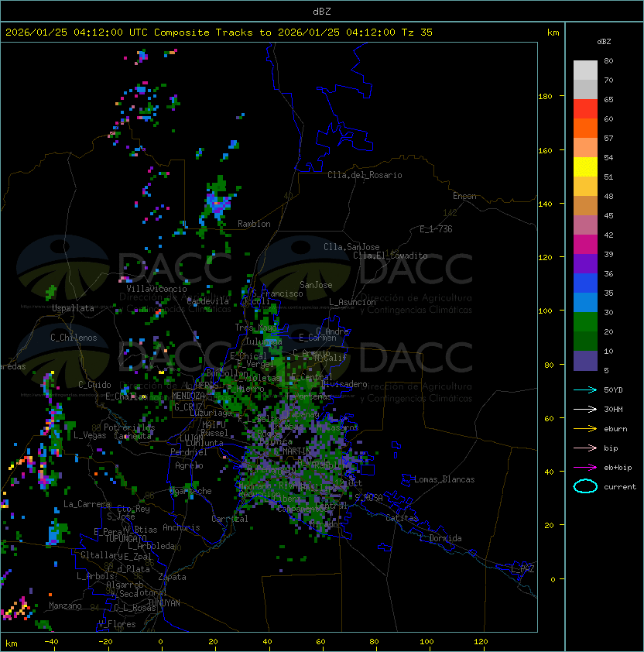
Task: Click the Uspallata place label
Action: pyautogui.click(x=73, y=308)
